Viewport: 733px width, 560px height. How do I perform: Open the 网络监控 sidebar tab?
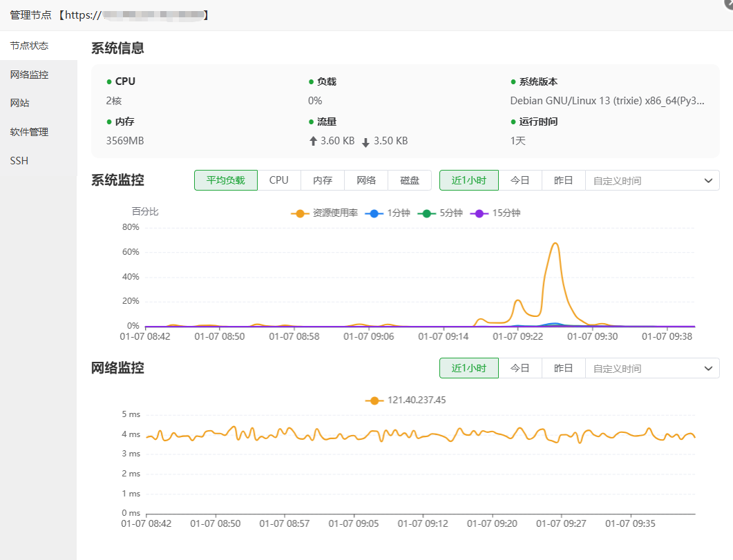29,75
